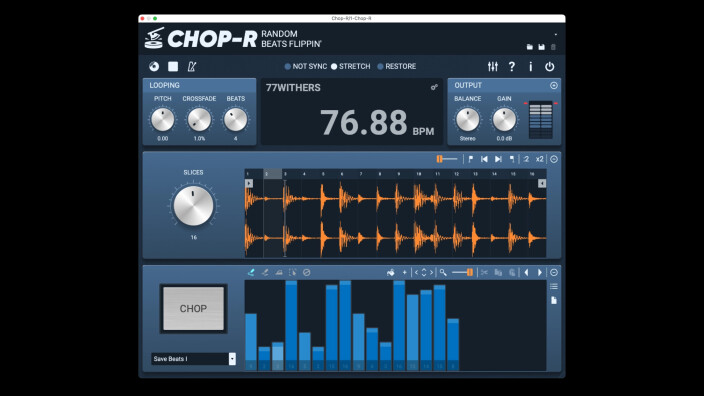Skip to the previous slice in the waveform toolbar

[484, 159]
